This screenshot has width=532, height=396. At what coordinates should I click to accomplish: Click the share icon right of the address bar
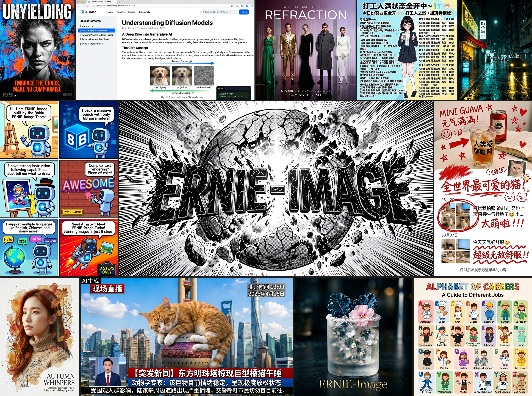tap(242, 5)
